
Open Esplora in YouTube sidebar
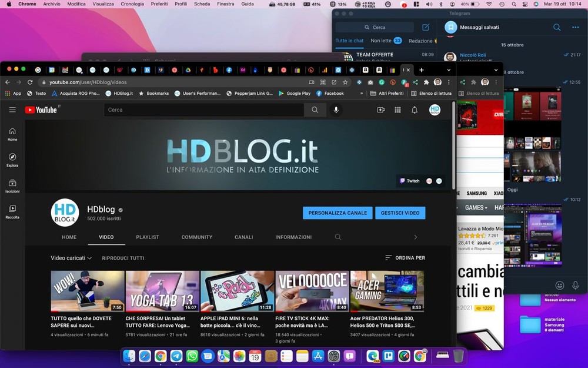point(12,160)
